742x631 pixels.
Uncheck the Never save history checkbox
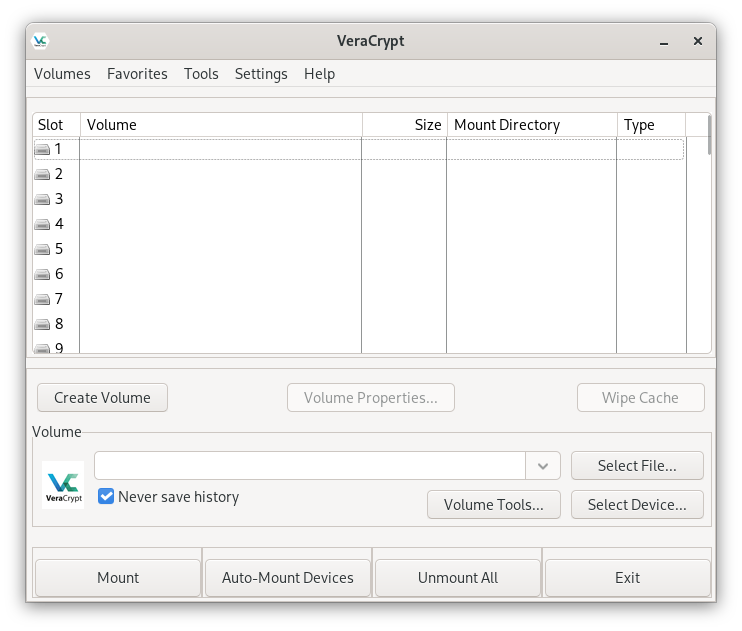pyautogui.click(x=106, y=497)
